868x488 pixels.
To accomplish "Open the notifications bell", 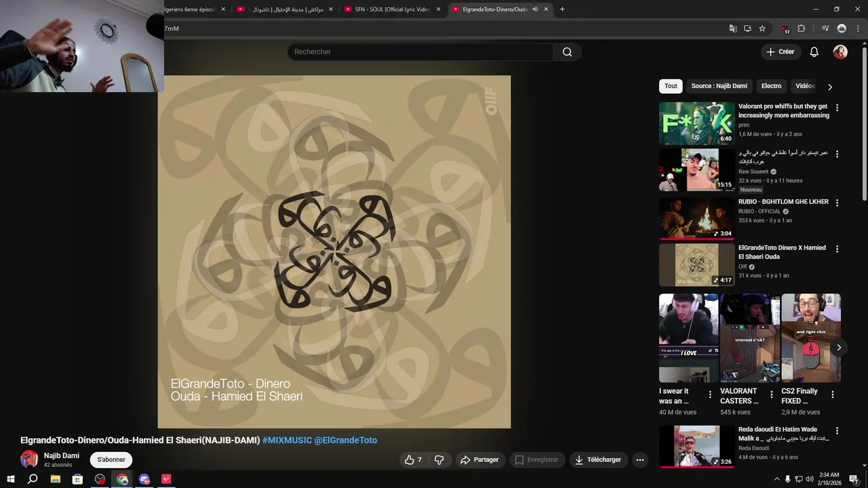I will pyautogui.click(x=814, y=52).
